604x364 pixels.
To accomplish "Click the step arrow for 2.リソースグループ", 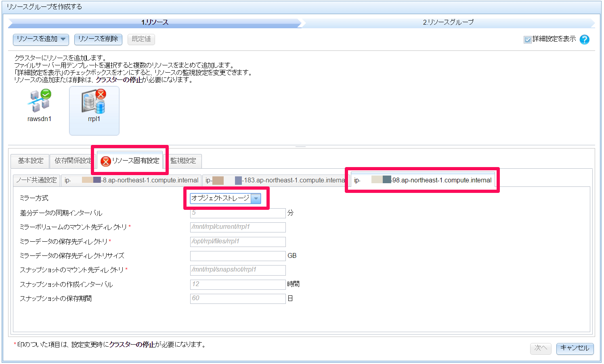I will 448,23.
